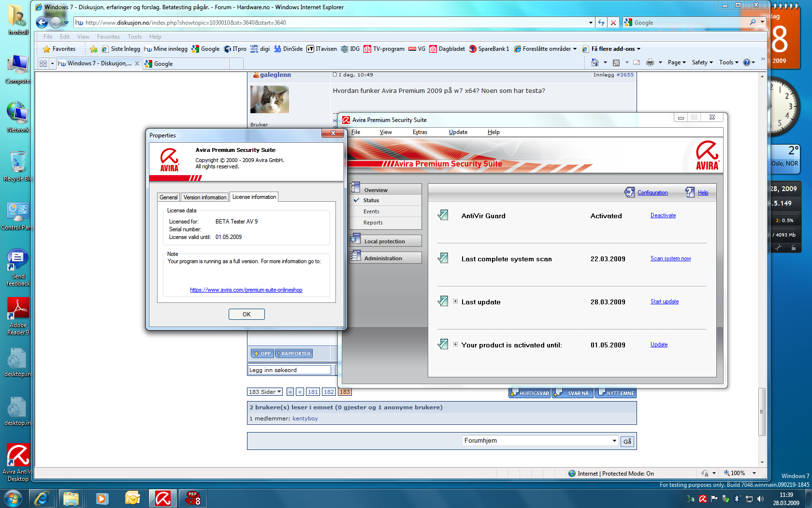The height and width of the screenshot is (508, 812).
Task: Click the Read mail icon in IE toolbar
Action: coord(637,62)
